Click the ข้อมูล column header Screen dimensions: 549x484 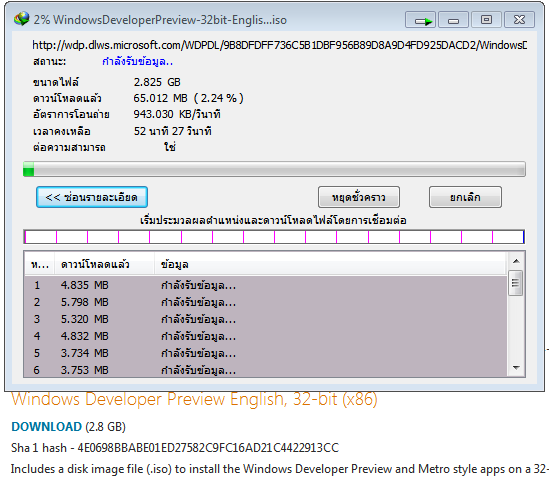click(x=330, y=264)
